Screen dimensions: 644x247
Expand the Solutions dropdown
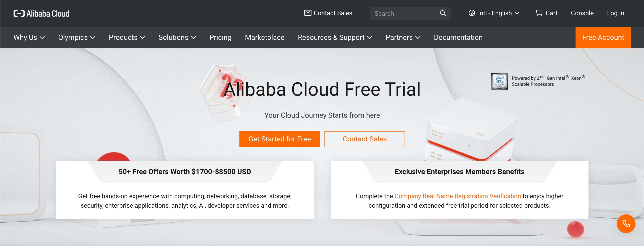pyautogui.click(x=177, y=38)
